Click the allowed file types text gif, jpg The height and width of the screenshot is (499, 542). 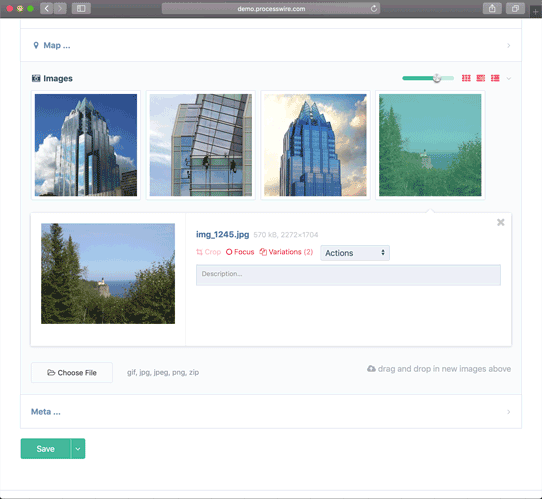coord(163,373)
